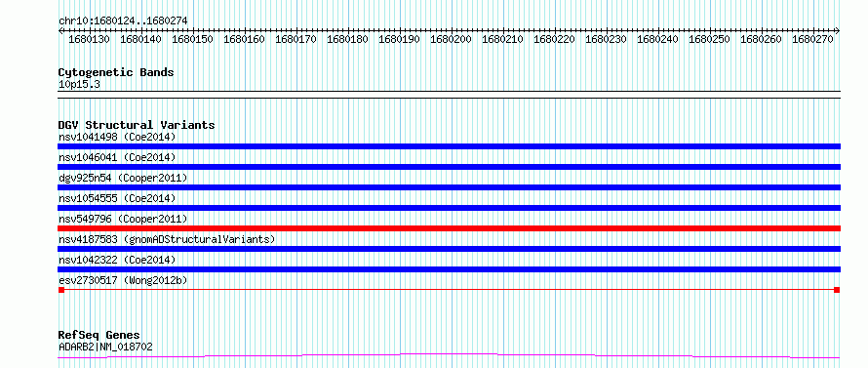Click nsv1042322 (Coe2014) label

(x=117, y=260)
